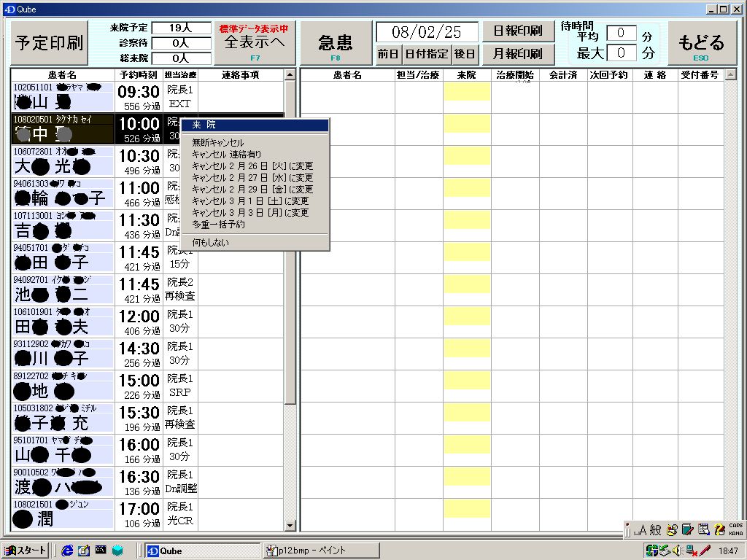Select 何もしない in the context menu
The width and height of the screenshot is (747, 560).
click(x=210, y=242)
